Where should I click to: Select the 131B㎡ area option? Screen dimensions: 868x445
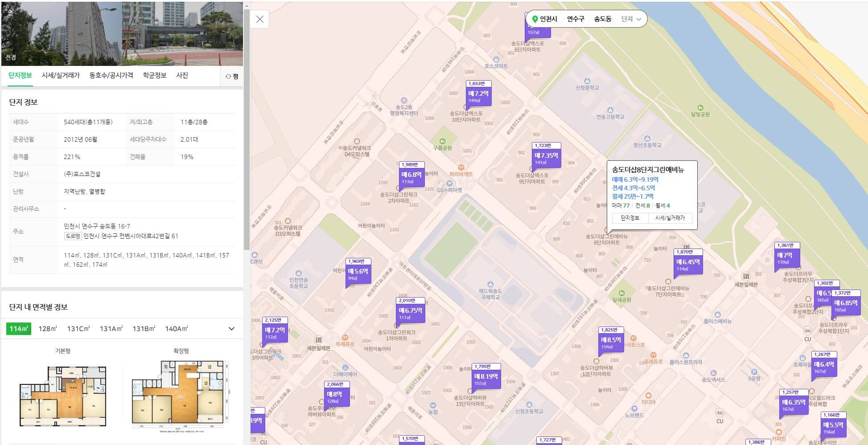click(x=144, y=329)
